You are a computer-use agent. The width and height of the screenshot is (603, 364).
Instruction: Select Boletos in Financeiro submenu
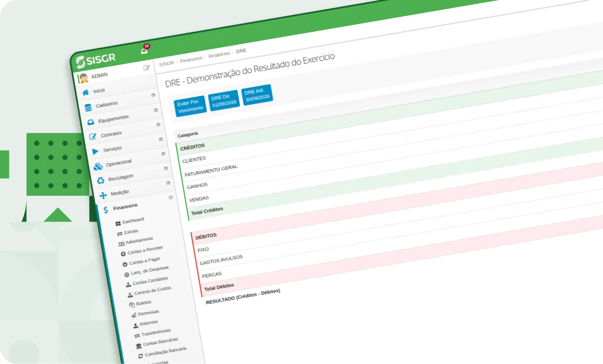144,303
